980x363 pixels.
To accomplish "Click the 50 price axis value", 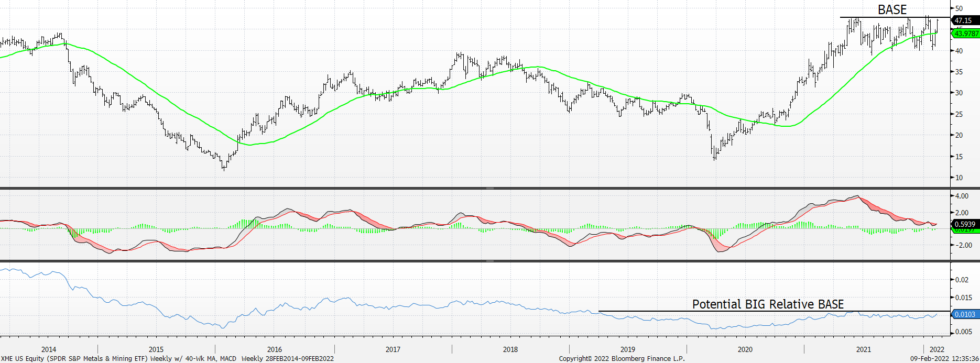I will (959, 8).
